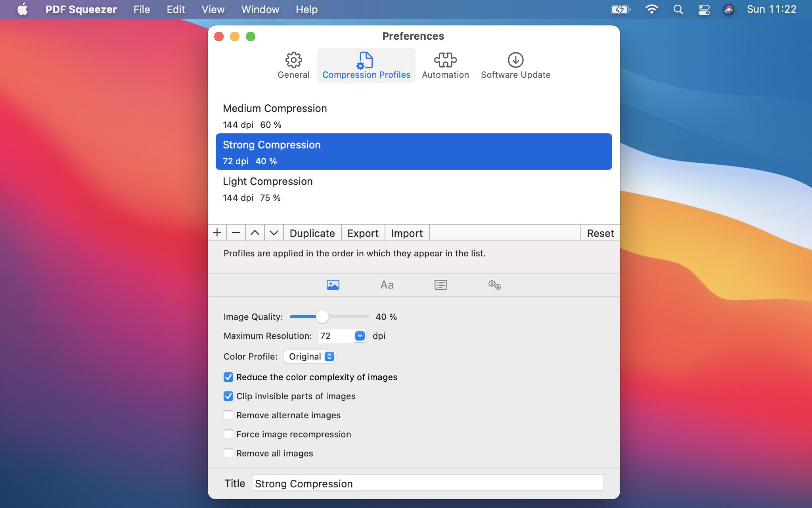812x508 pixels.
Task: Remove selected profile with minus button
Action: (236, 233)
